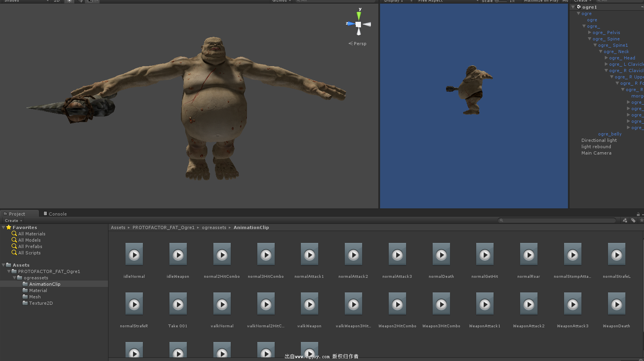This screenshot has width=644, height=361.
Task: Expand the ogre_ Pelvis node
Action: click(x=589, y=32)
